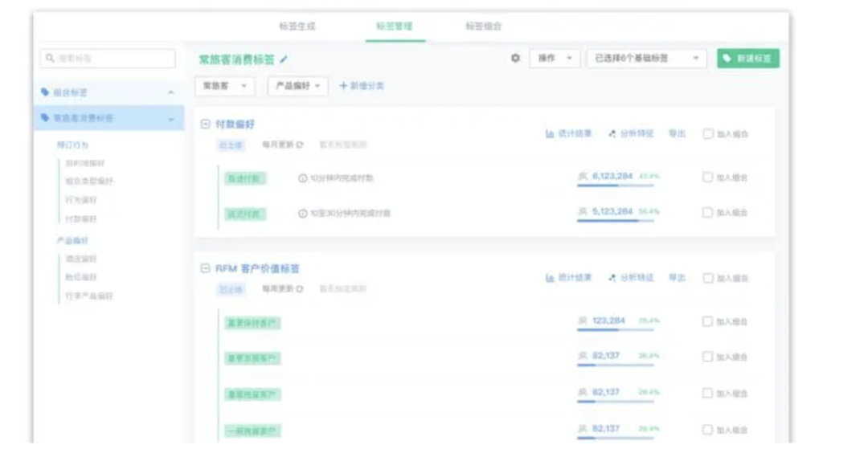Click the 分析特征 node icon in 付款偏好 section
This screenshot has width=868, height=449.
tap(612, 133)
